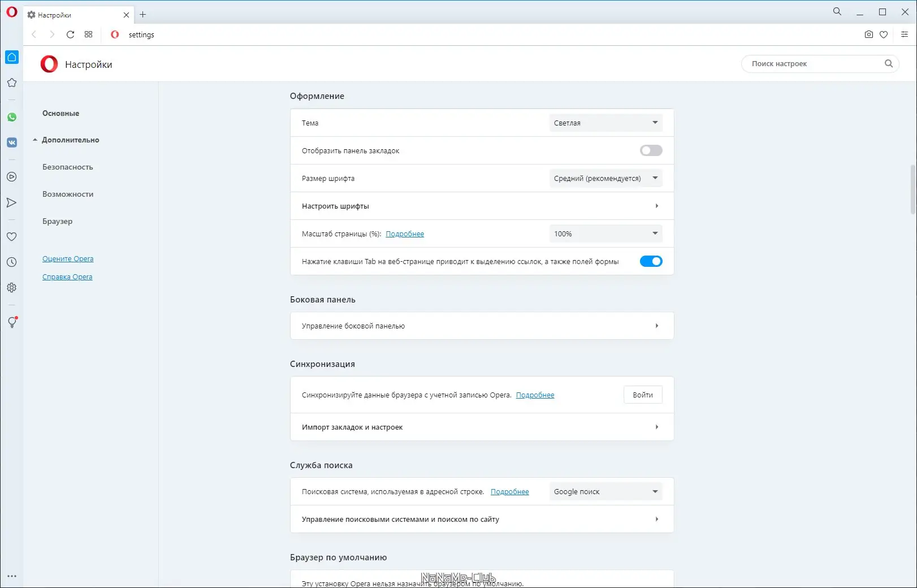Click the Easy setup icon

pos(904,34)
